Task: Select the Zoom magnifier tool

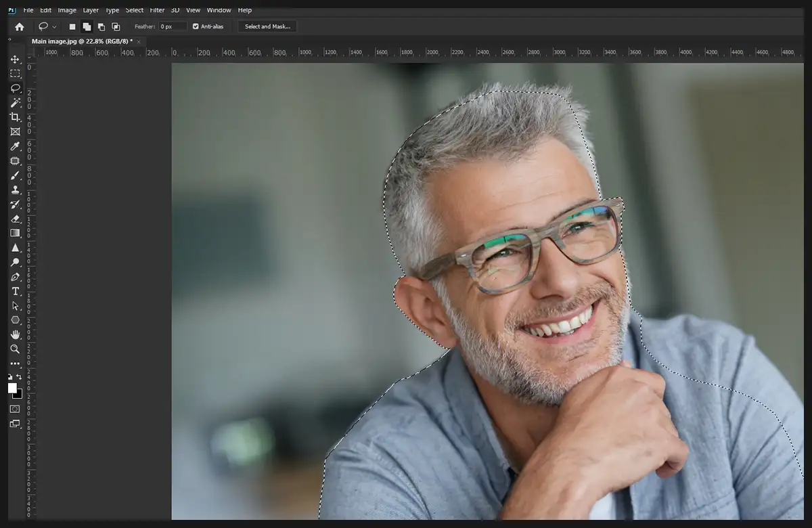Action: [x=15, y=349]
